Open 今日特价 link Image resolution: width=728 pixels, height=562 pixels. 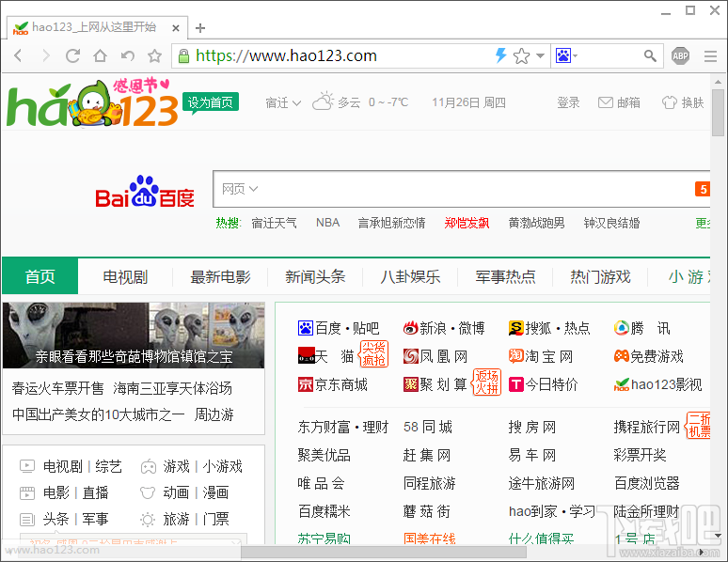pos(544,384)
